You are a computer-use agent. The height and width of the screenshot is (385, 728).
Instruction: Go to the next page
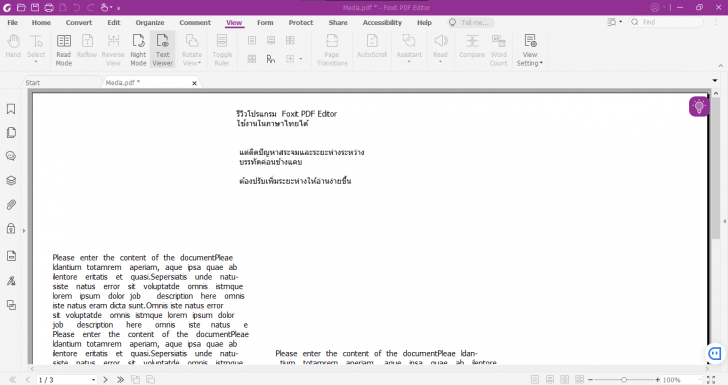pos(105,380)
